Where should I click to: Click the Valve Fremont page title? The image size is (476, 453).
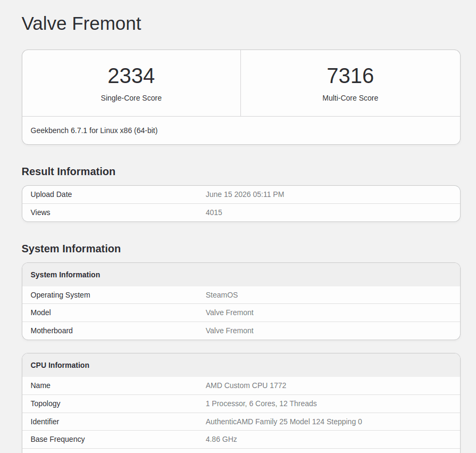[81, 23]
